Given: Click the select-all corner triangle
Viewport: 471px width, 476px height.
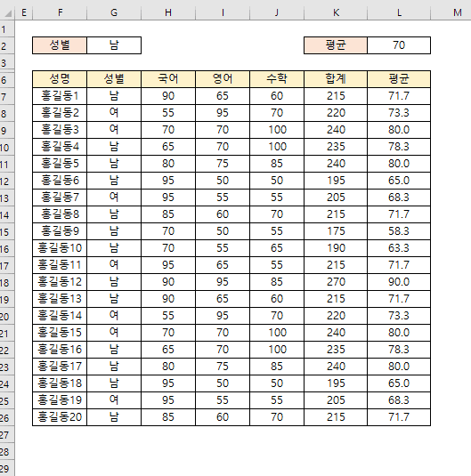Looking at the screenshot, I should (8, 13).
